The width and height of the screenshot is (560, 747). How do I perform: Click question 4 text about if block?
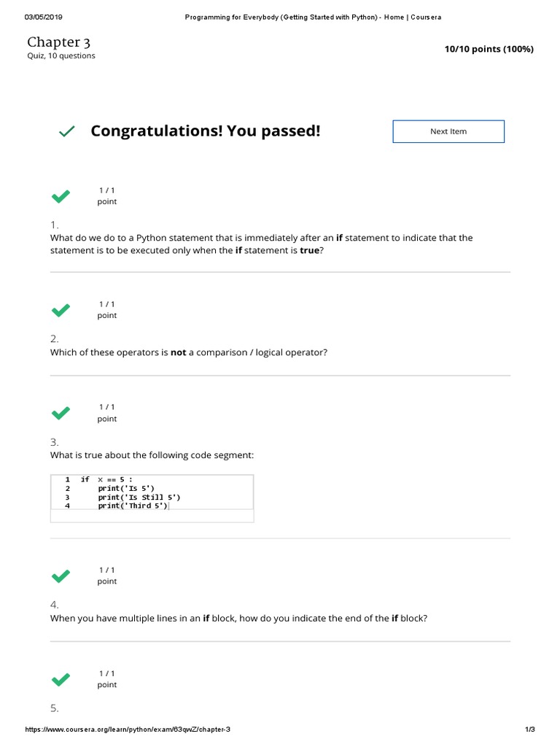pyautogui.click(x=238, y=618)
